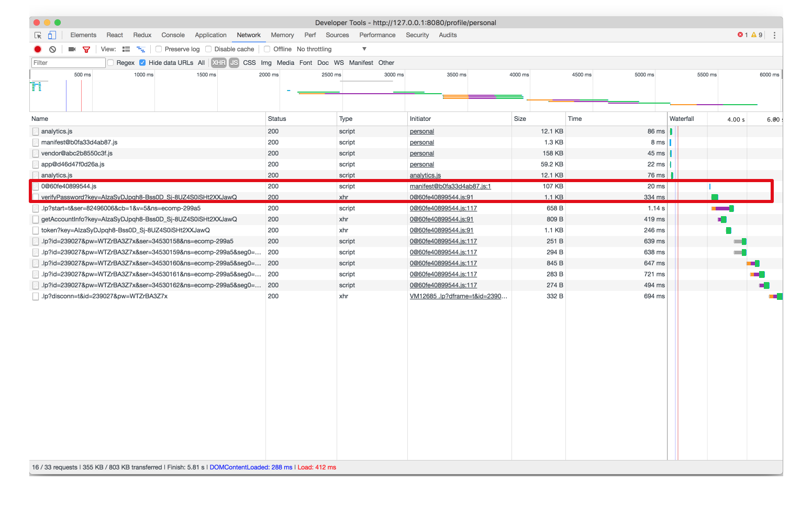Viewport: 812px width, 516px height.
Task: Click file icon beside 0@60fe40899544.js
Action: tap(36, 186)
